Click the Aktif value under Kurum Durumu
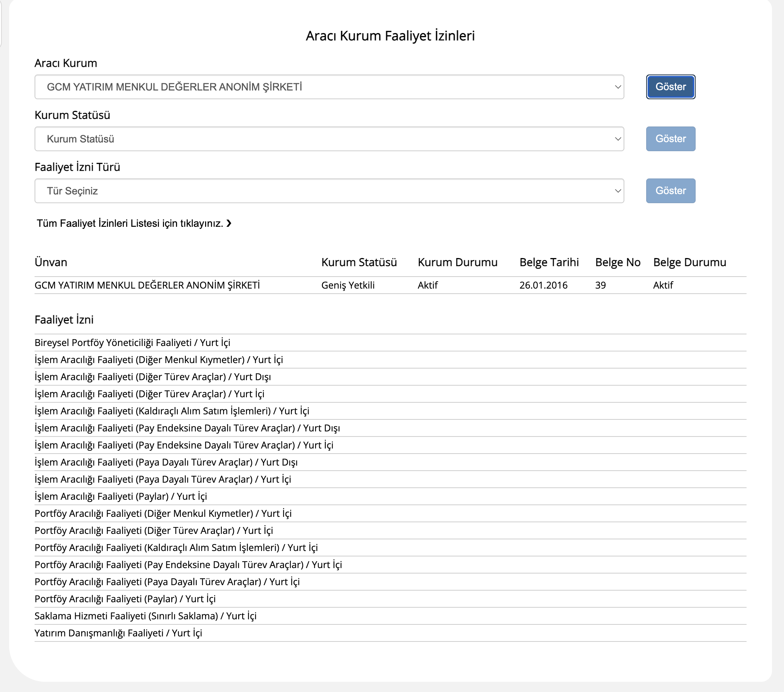 click(428, 285)
